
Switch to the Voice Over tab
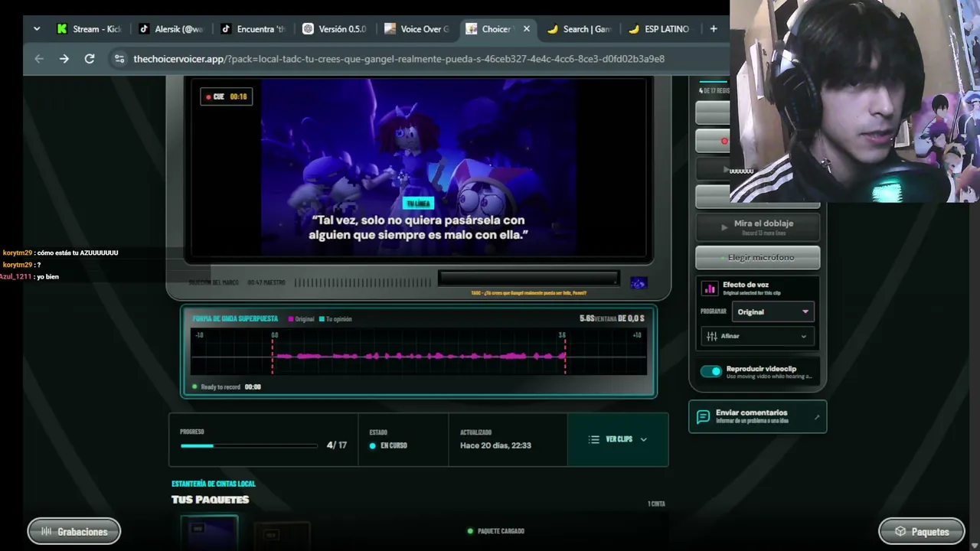417,29
